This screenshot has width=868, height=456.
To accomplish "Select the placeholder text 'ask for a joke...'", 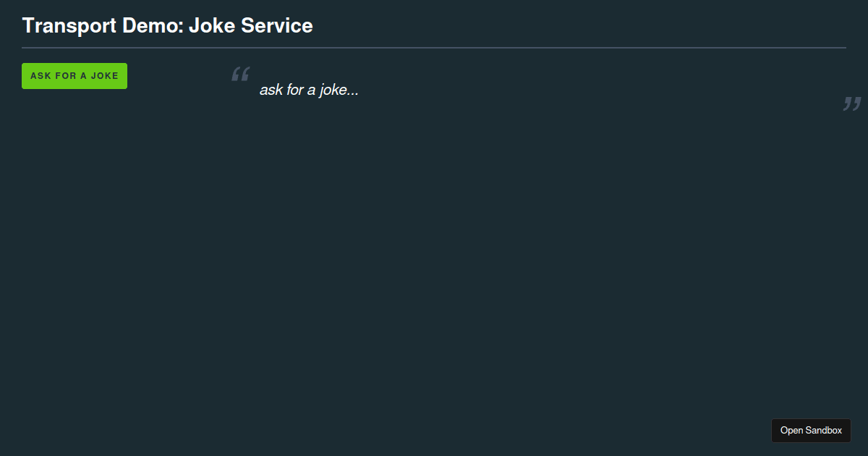I will click(309, 90).
